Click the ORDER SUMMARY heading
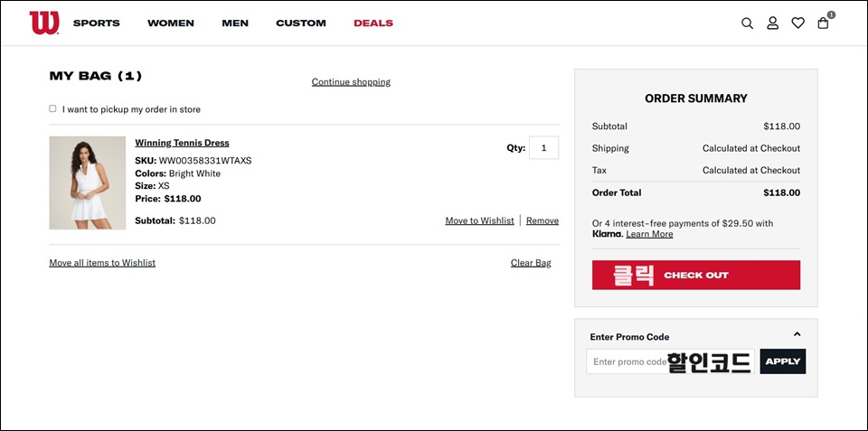 [696, 98]
